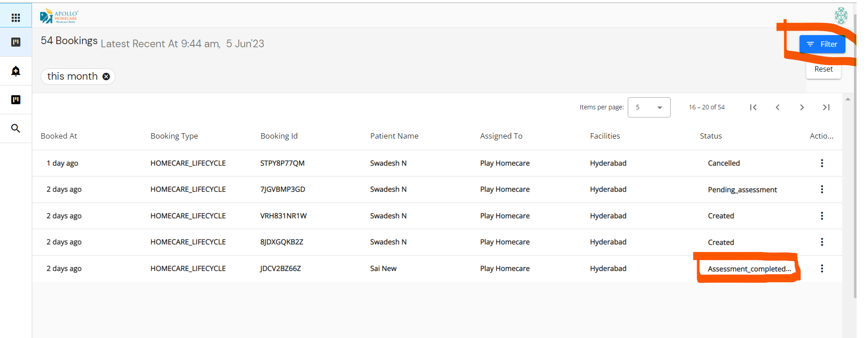The width and height of the screenshot is (868, 338).
Task: Click the scroll up arrow of the table
Action: (848, 99)
